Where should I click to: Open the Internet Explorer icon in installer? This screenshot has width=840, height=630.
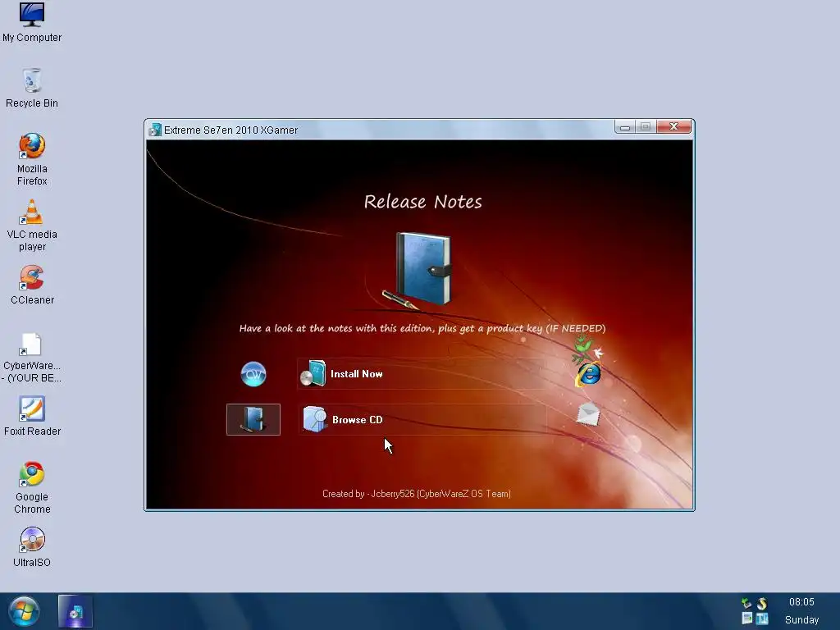[x=588, y=374]
